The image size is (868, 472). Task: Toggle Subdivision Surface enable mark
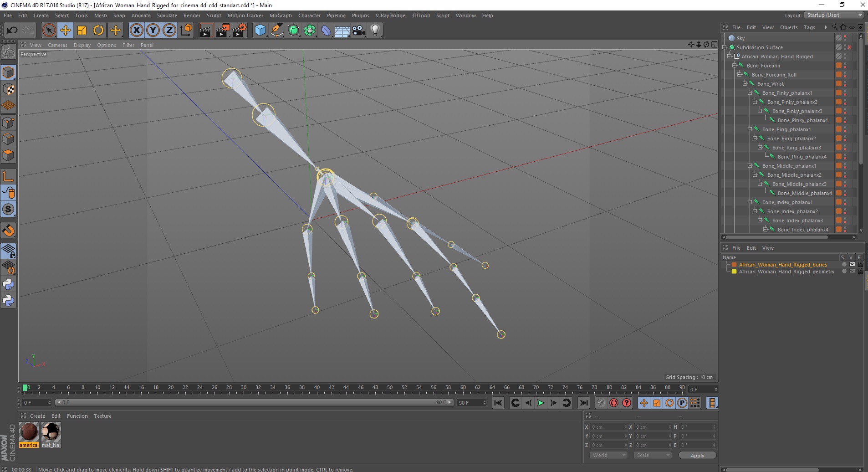[x=850, y=47]
